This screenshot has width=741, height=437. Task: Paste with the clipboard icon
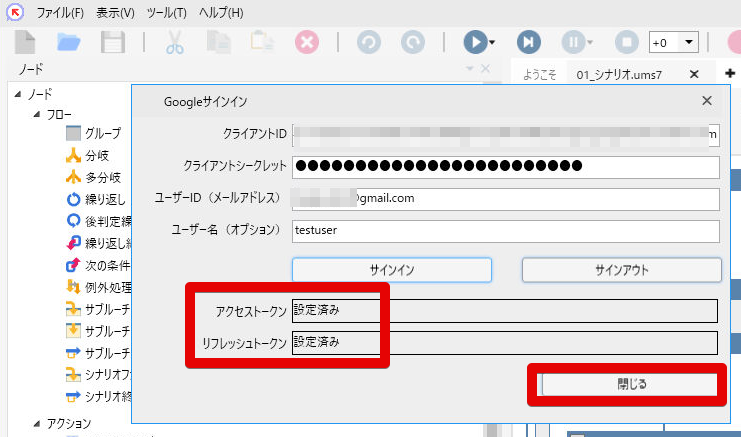click(x=262, y=41)
